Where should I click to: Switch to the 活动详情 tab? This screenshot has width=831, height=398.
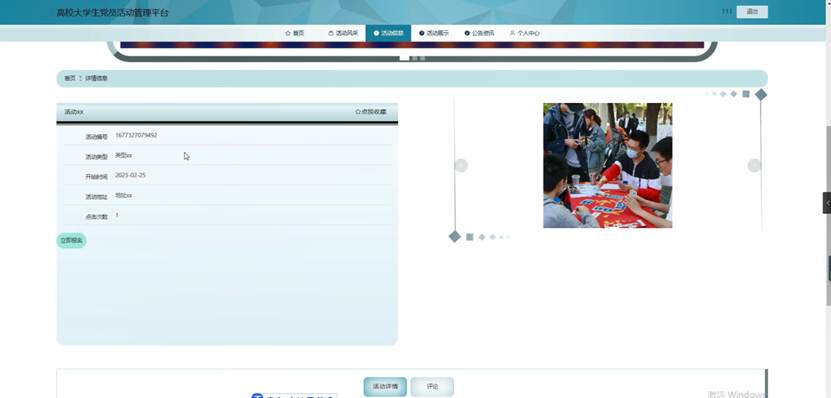click(385, 386)
